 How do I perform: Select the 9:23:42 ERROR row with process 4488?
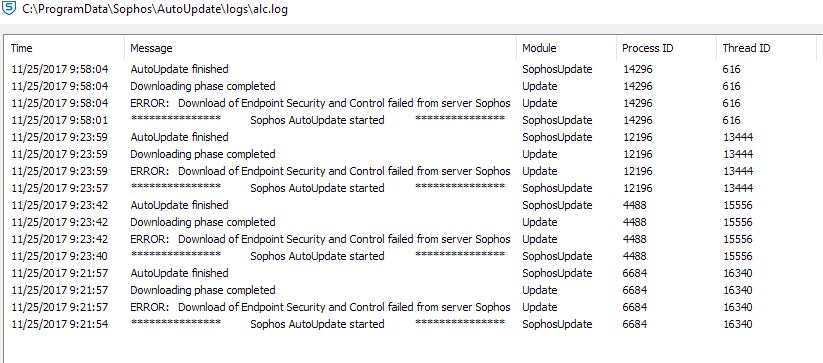coord(411,239)
